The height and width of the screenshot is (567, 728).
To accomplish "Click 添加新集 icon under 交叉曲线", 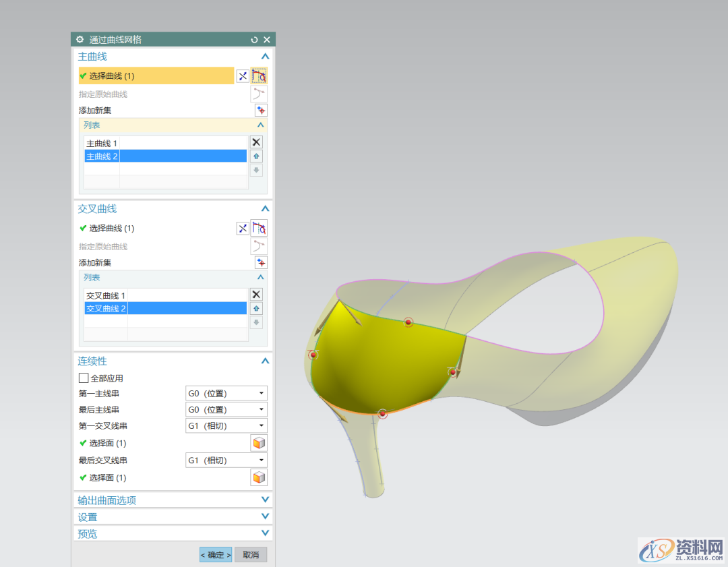I will [x=261, y=263].
